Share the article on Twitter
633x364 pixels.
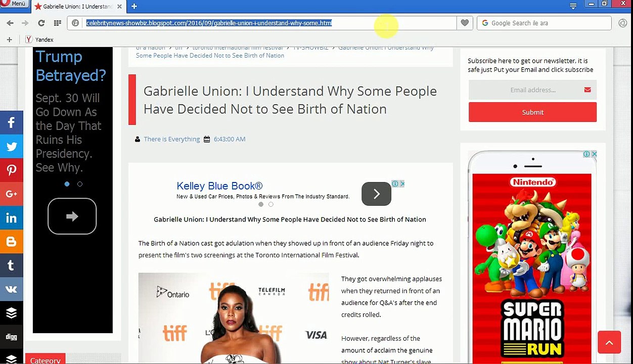(11, 147)
